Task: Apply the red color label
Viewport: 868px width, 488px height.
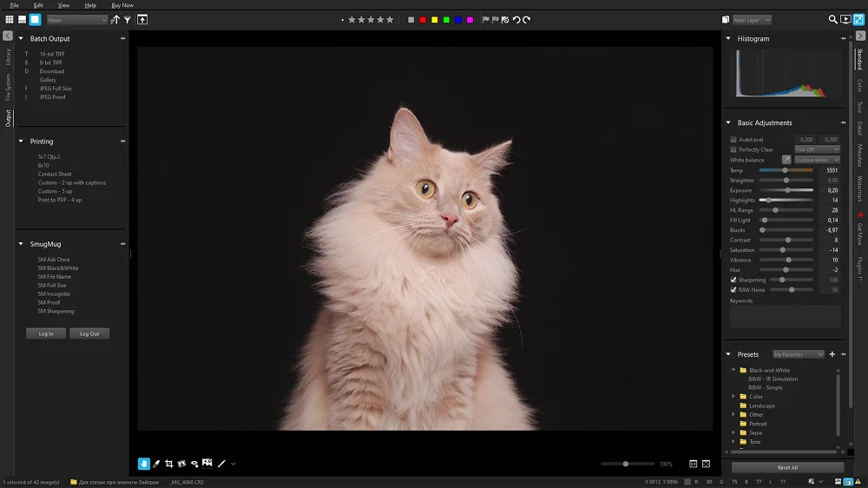Action: click(423, 19)
